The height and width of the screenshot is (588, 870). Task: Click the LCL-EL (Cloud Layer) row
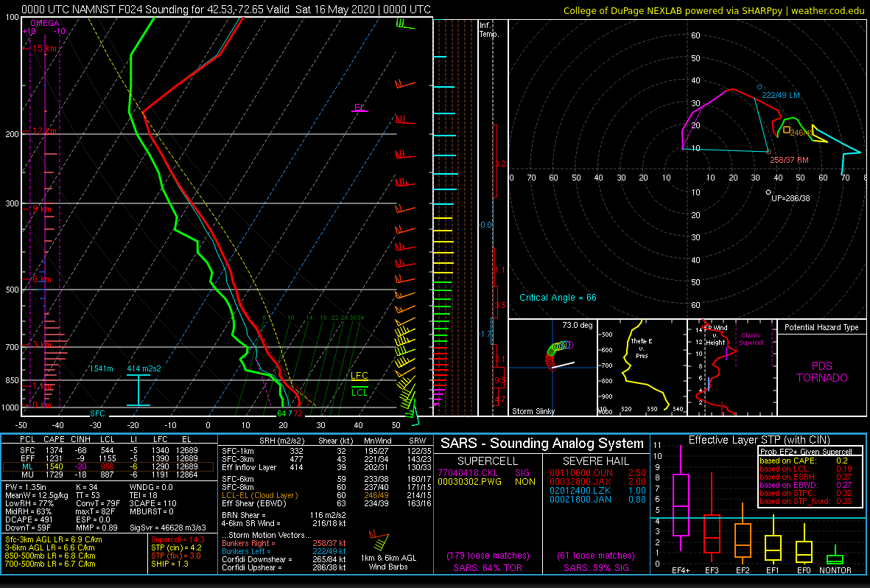(326, 495)
